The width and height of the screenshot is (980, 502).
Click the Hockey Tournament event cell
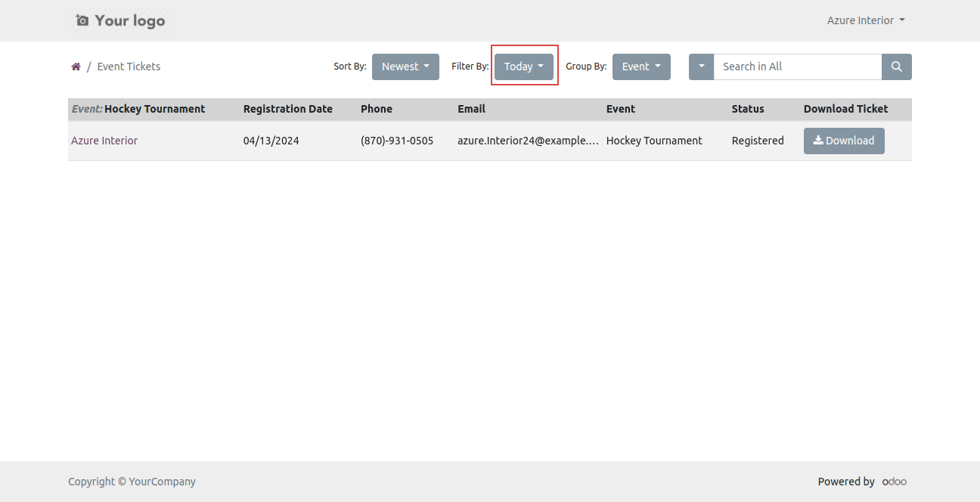click(654, 141)
